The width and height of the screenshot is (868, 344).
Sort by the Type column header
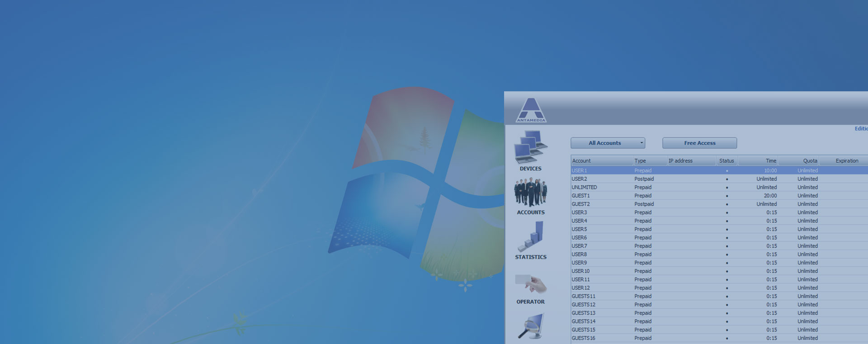pos(650,161)
